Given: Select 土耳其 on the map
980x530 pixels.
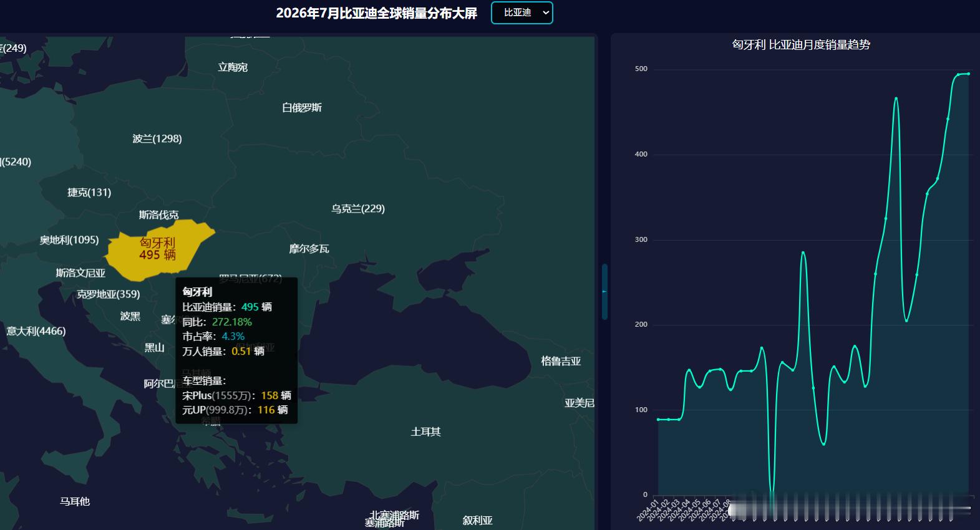Looking at the screenshot, I should coord(426,431).
